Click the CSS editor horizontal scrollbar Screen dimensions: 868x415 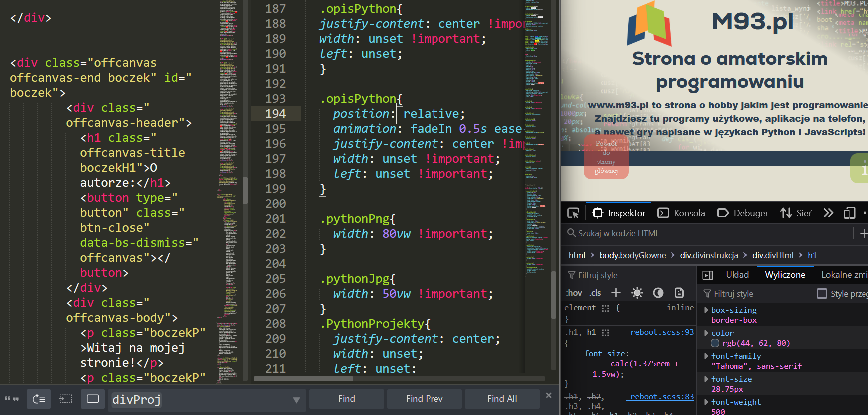[x=303, y=378]
